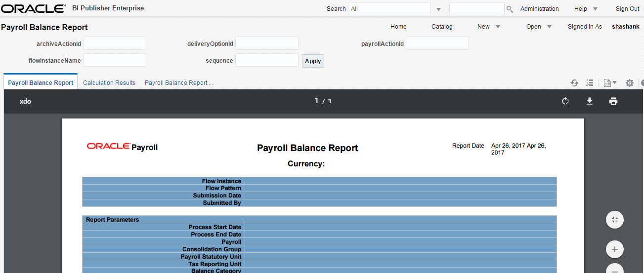Apply the report parameters
The height and width of the screenshot is (273, 644).
click(x=313, y=61)
